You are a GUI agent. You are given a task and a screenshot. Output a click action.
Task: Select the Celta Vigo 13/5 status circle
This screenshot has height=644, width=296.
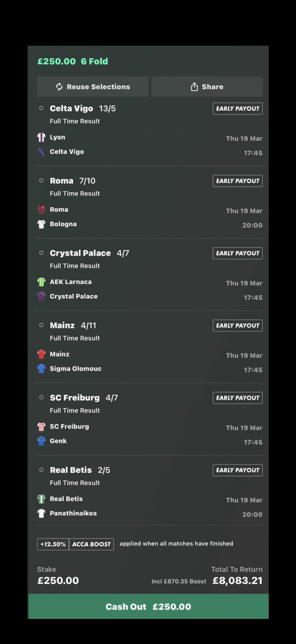pos(41,108)
